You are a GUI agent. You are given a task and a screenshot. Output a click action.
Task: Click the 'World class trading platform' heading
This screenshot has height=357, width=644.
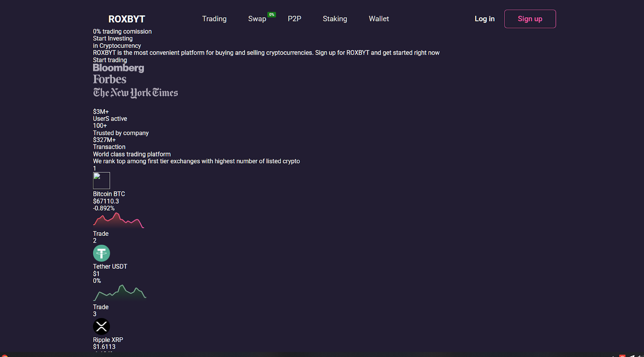[x=132, y=154]
